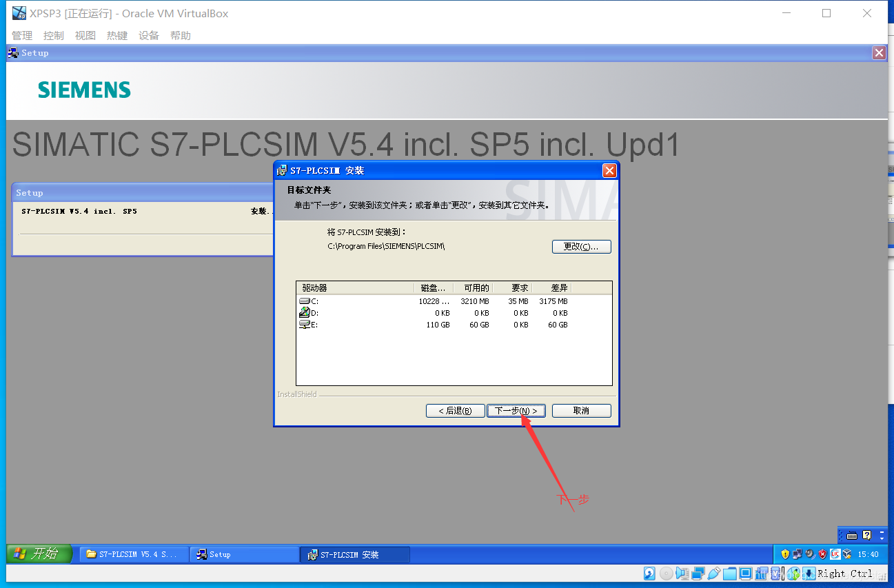Click 更改(C)... to change install folder
The width and height of the screenshot is (894, 588).
(581, 247)
